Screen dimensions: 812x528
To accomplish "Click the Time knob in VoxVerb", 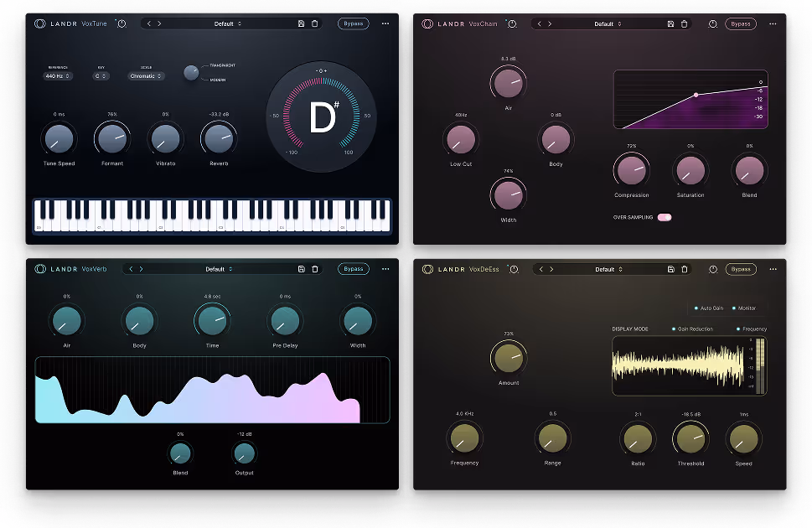I will tap(212, 321).
